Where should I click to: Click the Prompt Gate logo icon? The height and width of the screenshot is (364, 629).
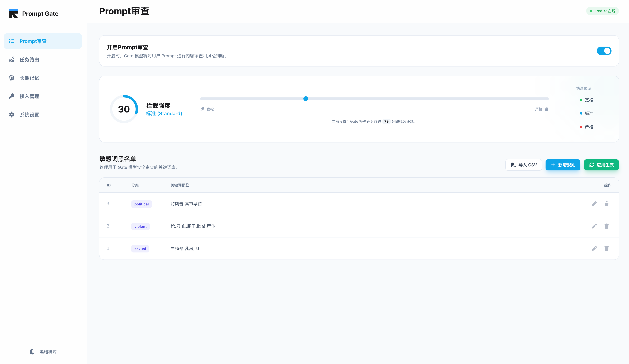point(14,13)
